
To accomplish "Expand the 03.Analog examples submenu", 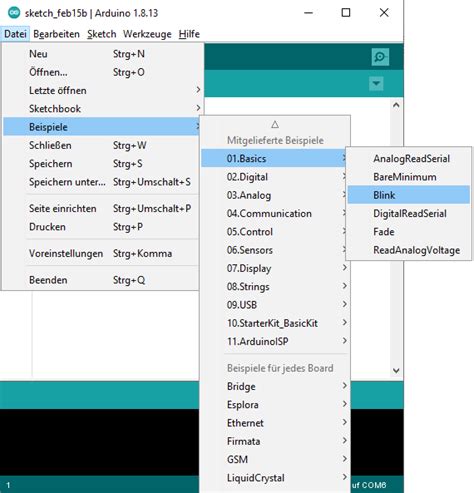I will 275,195.
